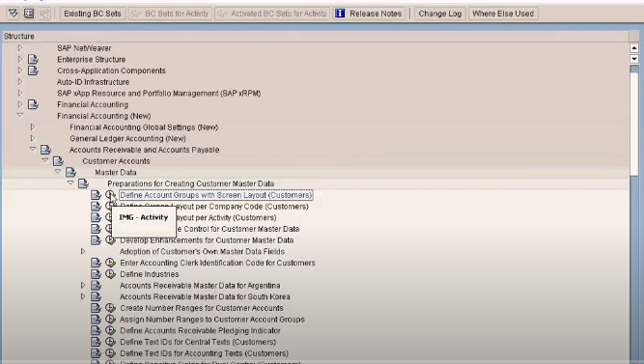
Task: Expand Accounts Receivable Master Data for Argentina
Action: (83, 285)
